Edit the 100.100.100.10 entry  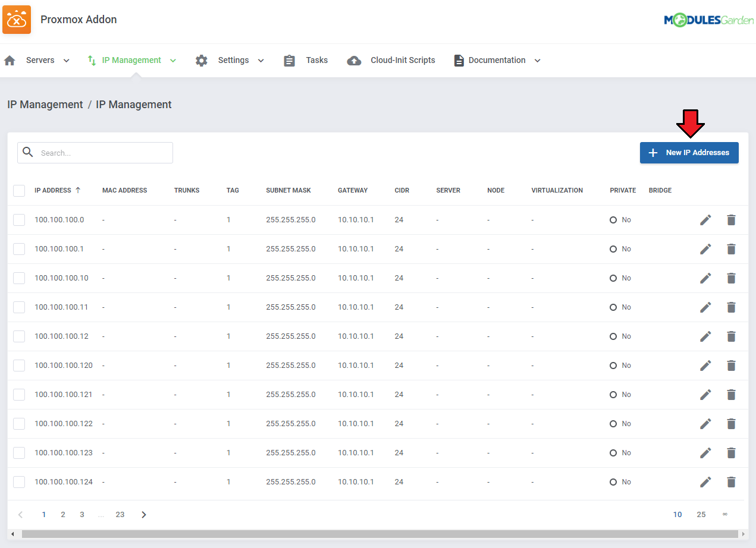point(705,278)
